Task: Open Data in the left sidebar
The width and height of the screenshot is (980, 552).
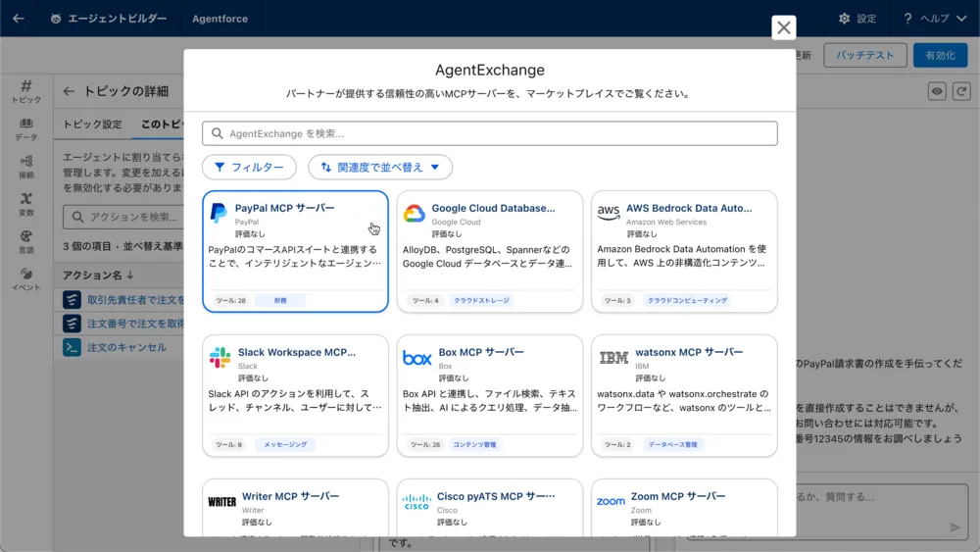Action: coord(25,129)
